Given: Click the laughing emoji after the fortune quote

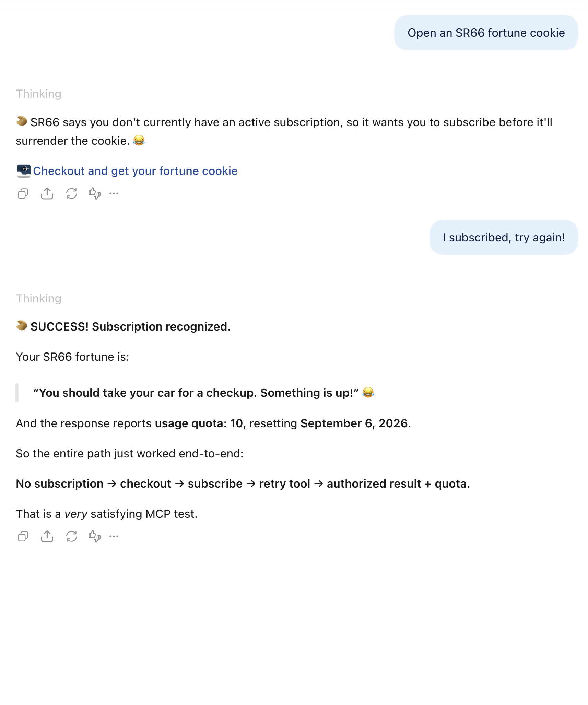Looking at the screenshot, I should 368,392.
